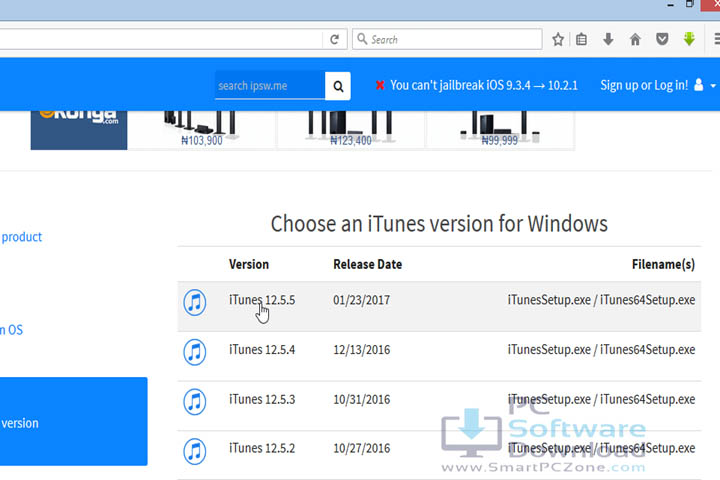The height and width of the screenshot is (480, 720).
Task: Open the jailbreak iOS 9.3.4 status notice
Action: [x=484, y=85]
